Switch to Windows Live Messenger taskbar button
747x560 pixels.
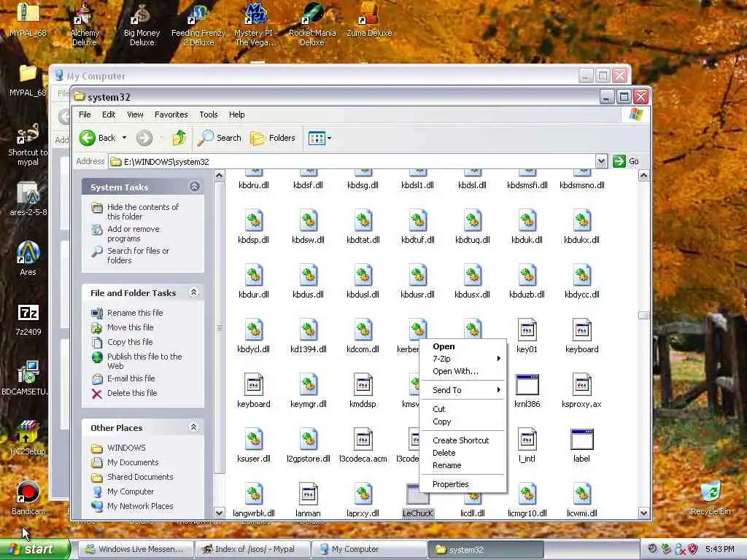click(x=135, y=550)
